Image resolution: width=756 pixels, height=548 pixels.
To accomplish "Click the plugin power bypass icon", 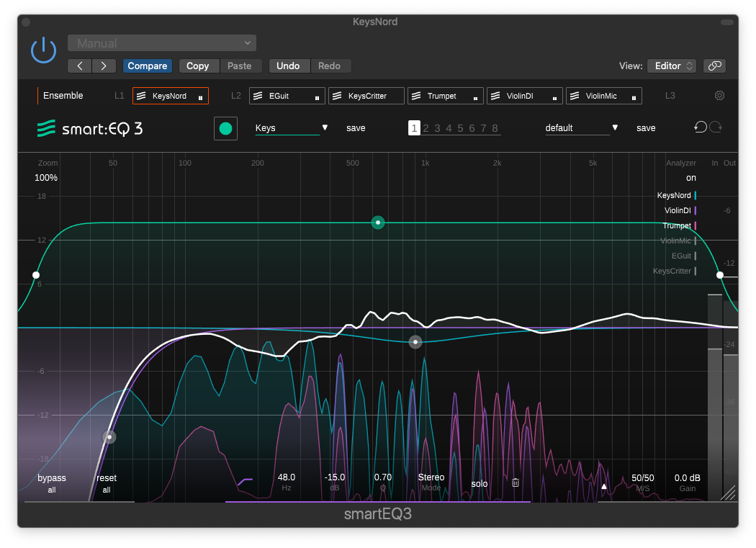I will pos(43,50).
